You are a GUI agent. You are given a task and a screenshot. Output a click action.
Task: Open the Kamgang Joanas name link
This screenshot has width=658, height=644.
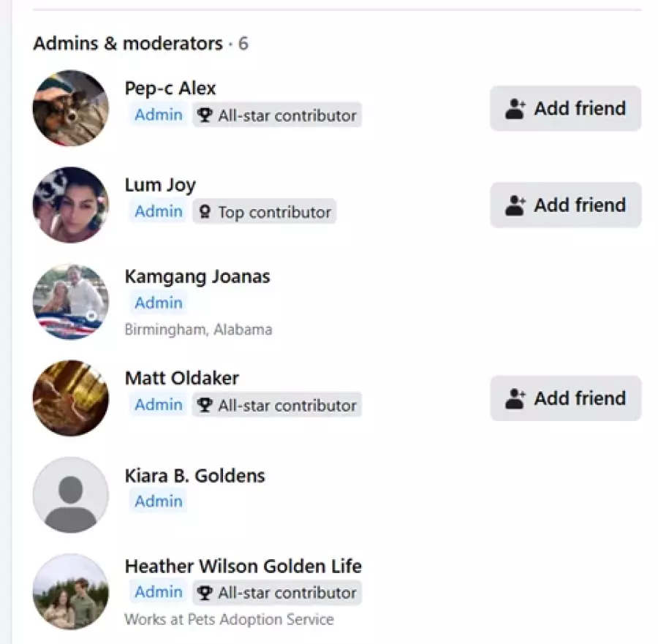point(197,276)
